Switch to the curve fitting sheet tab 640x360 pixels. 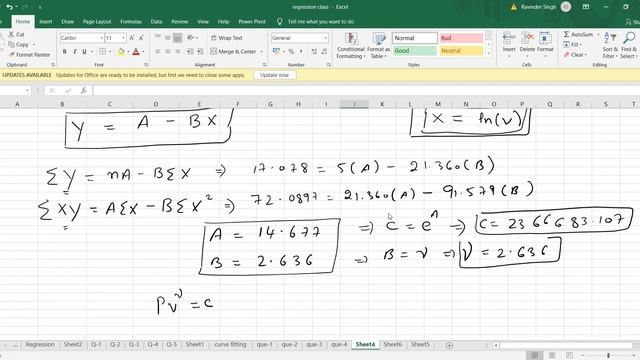230,344
